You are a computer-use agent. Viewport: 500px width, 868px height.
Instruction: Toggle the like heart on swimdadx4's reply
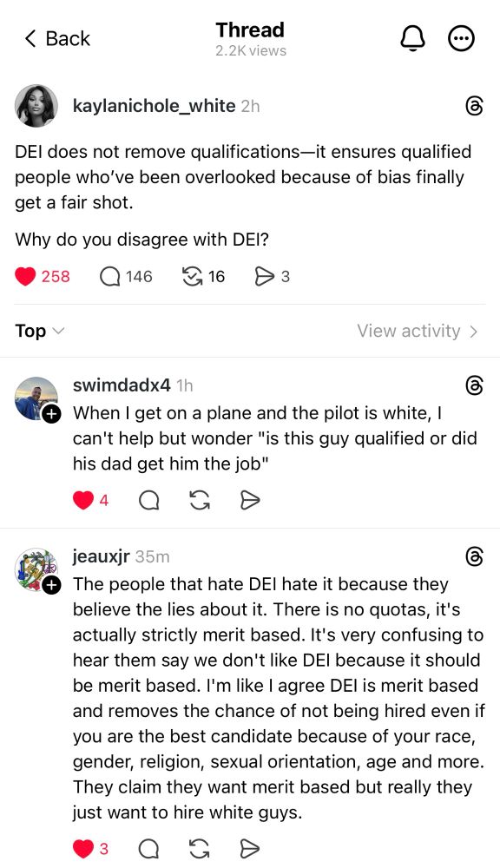click(84, 500)
